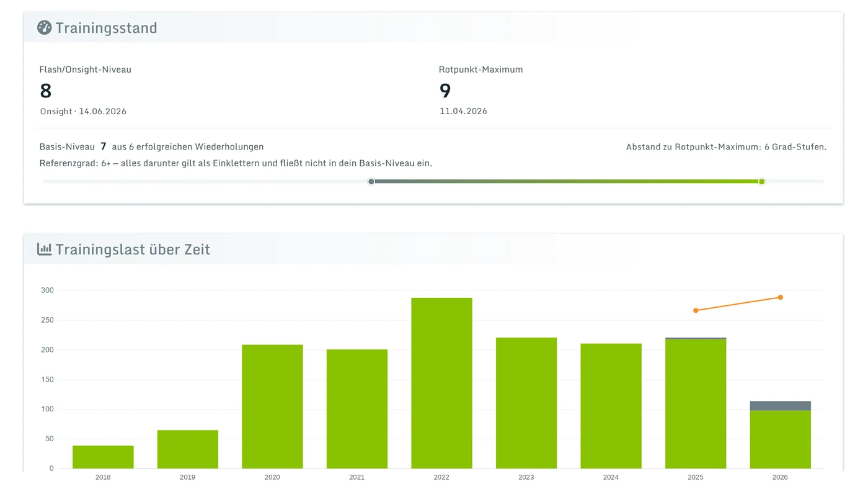
Task: Select the 2021 bar in the chart
Action: coord(357,409)
